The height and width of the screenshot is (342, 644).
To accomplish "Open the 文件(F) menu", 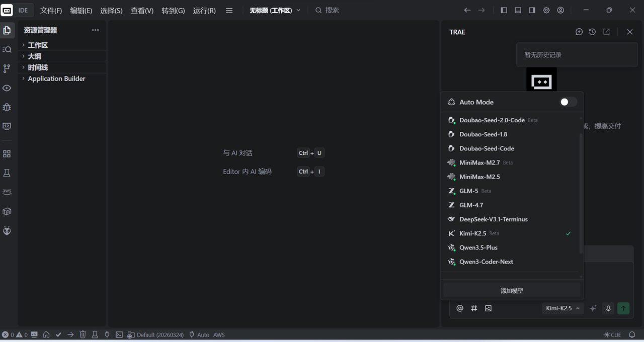I will click(x=51, y=10).
